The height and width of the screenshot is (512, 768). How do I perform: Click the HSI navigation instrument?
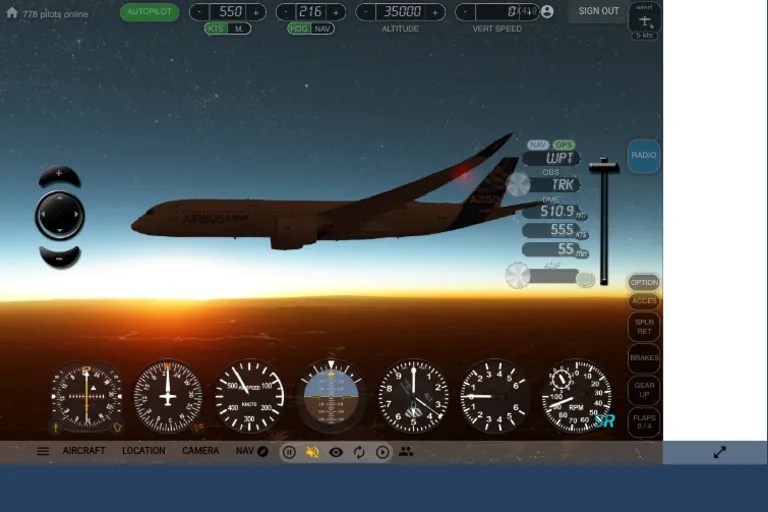(86, 397)
